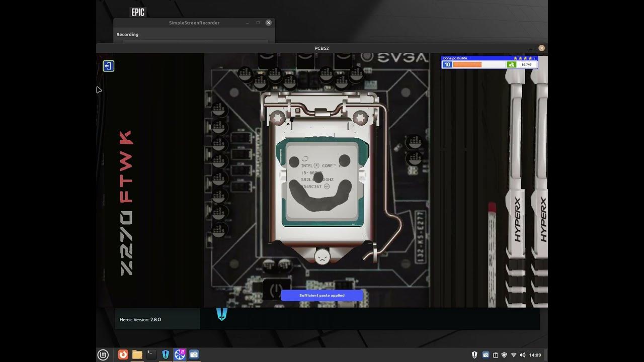644x362 pixels.
Task: Close the SimpleScreenRecorder window
Action: point(269,23)
